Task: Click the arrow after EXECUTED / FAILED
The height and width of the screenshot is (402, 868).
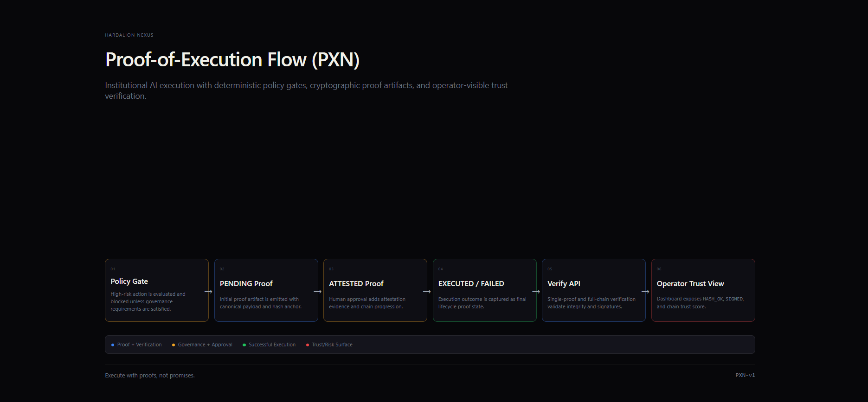Action: (536, 292)
